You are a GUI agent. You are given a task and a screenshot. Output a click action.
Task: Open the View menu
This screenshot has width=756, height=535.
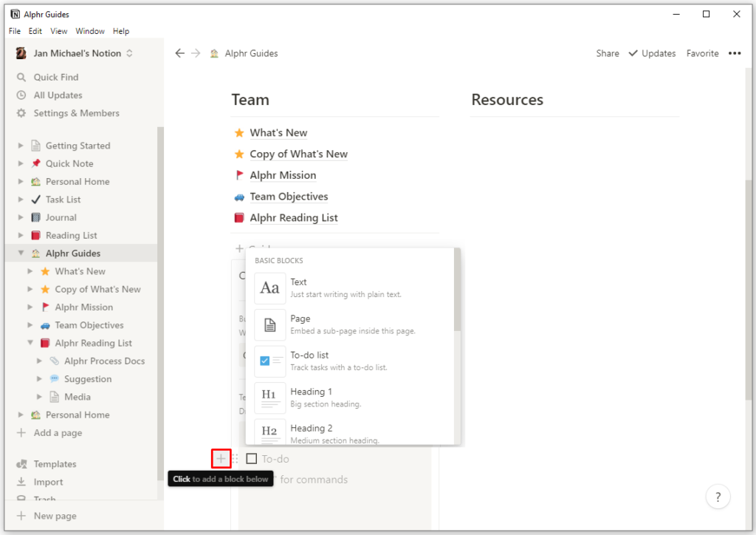(58, 31)
